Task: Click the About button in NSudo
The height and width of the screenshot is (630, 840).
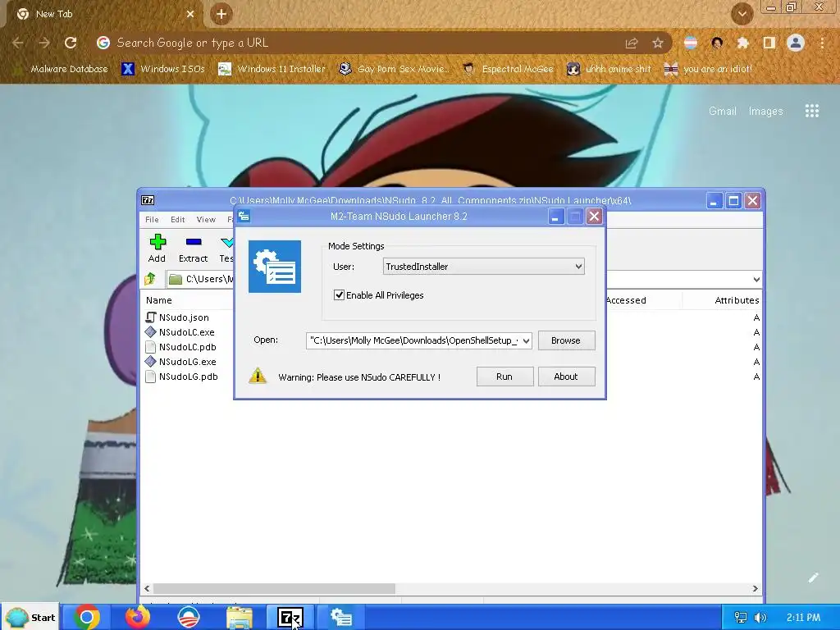Action: (x=566, y=377)
